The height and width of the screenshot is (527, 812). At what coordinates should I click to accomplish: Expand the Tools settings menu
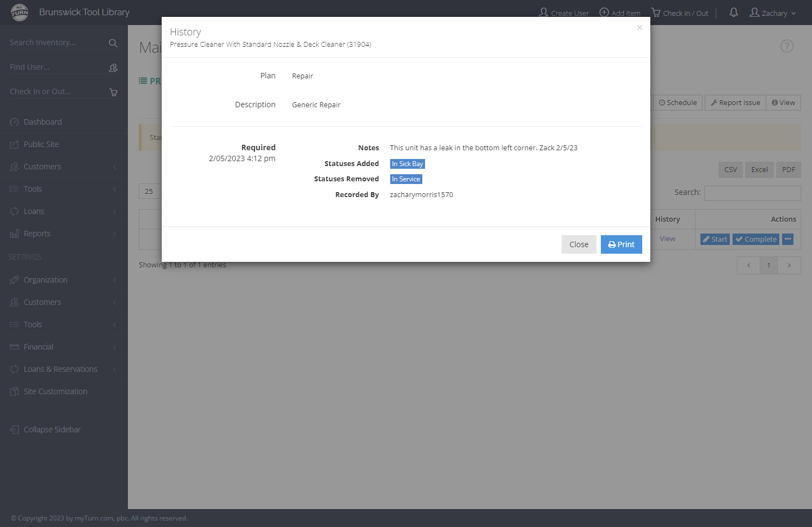(x=64, y=324)
